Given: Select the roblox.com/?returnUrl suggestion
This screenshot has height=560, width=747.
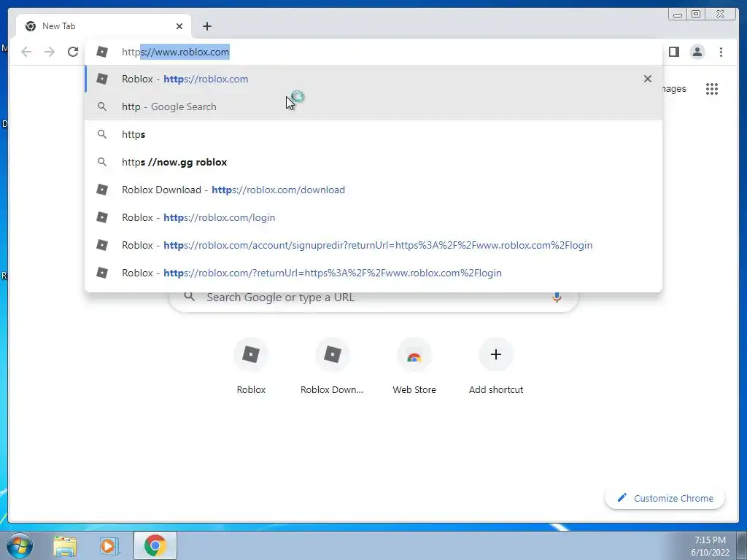Looking at the screenshot, I should (373, 273).
